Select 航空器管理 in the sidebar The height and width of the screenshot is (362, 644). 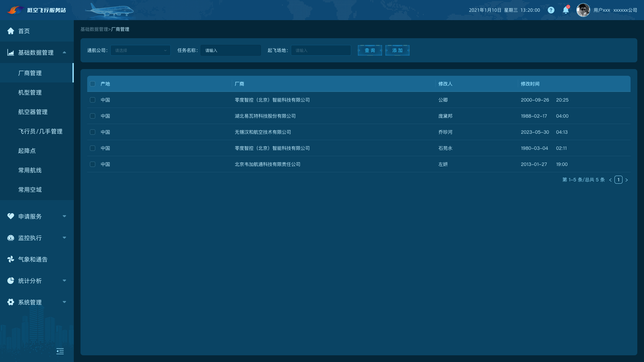[x=37, y=112]
